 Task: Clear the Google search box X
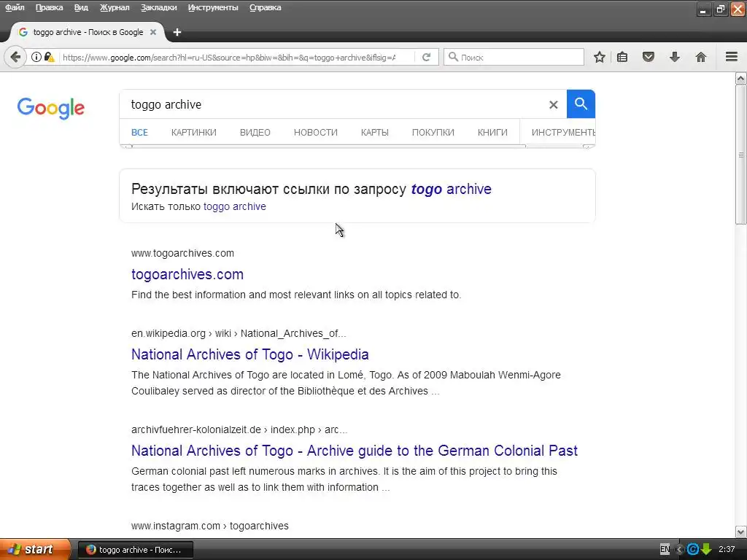point(553,105)
